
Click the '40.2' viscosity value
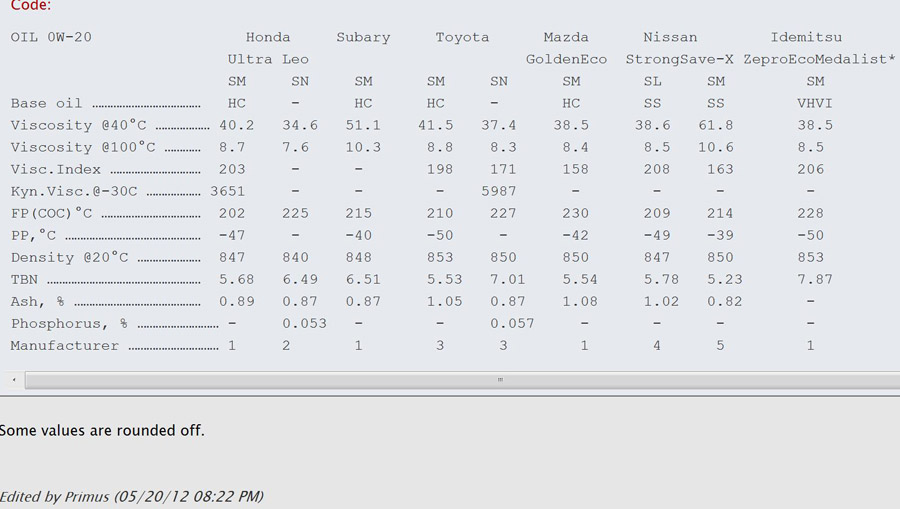[236, 125]
